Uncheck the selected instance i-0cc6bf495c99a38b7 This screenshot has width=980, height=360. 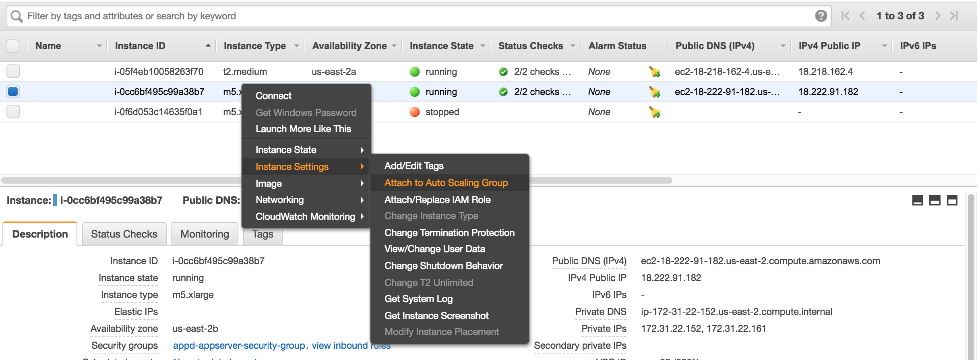[13, 91]
